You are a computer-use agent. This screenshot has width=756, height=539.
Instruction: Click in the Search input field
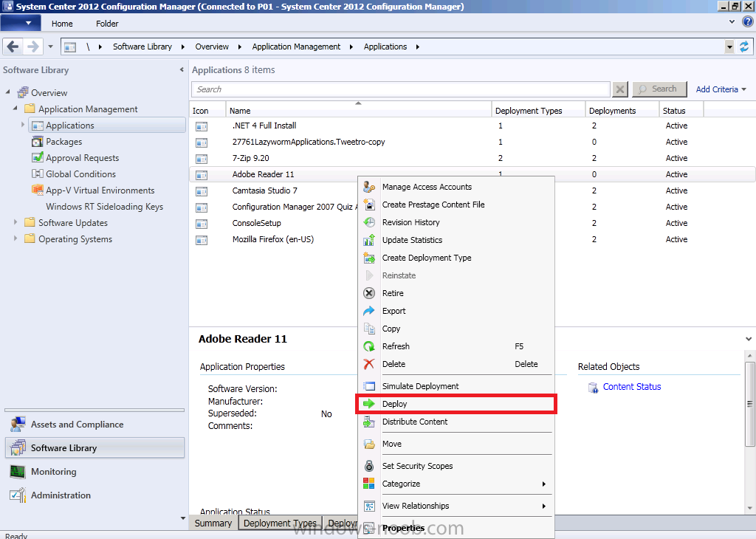(x=401, y=89)
